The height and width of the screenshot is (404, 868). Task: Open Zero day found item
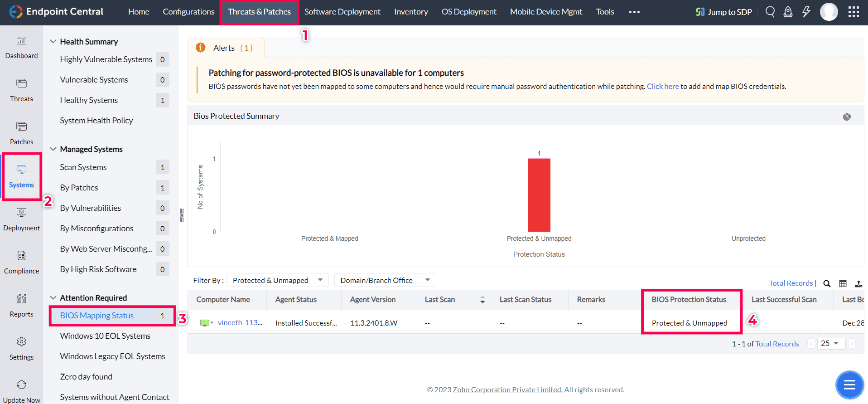[x=86, y=377]
